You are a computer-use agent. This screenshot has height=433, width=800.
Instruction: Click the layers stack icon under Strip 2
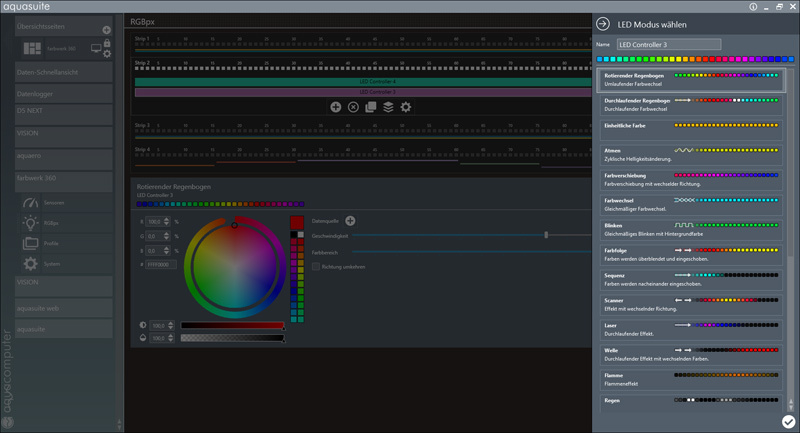(388, 107)
